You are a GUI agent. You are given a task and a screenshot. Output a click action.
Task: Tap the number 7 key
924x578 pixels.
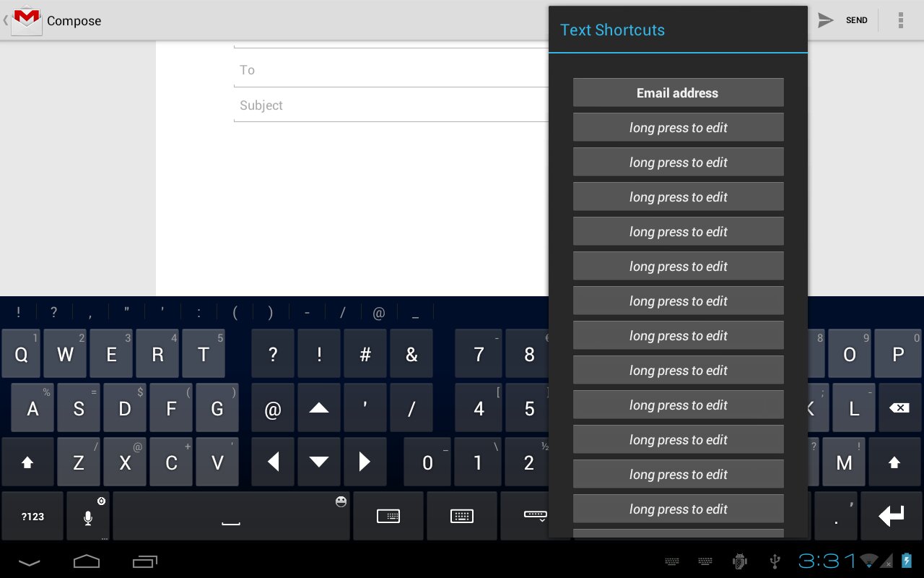click(479, 354)
